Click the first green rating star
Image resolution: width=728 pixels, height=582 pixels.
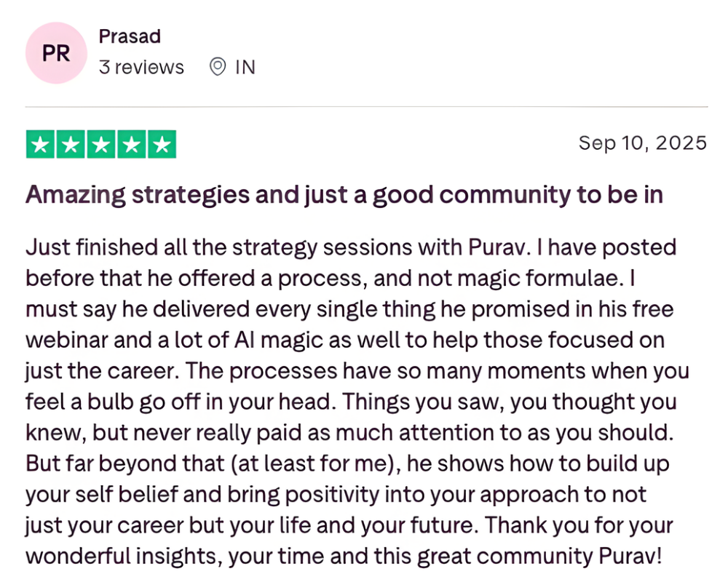(41, 144)
